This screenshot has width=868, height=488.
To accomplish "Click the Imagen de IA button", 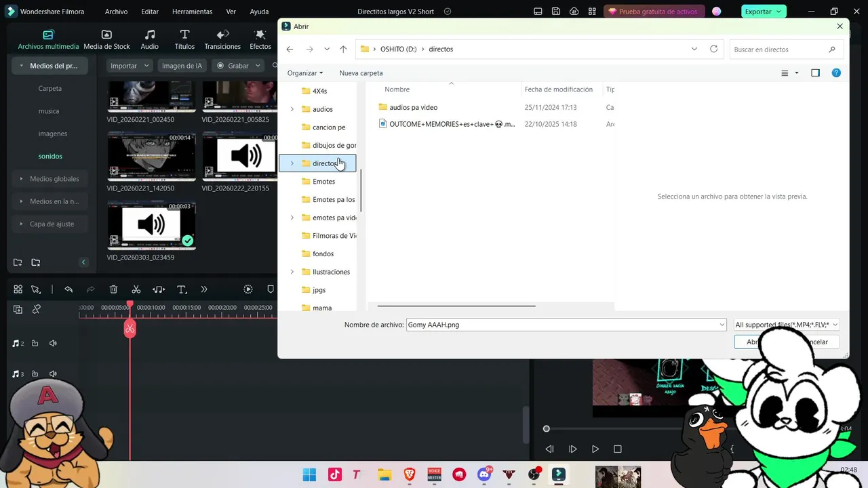I will (182, 66).
